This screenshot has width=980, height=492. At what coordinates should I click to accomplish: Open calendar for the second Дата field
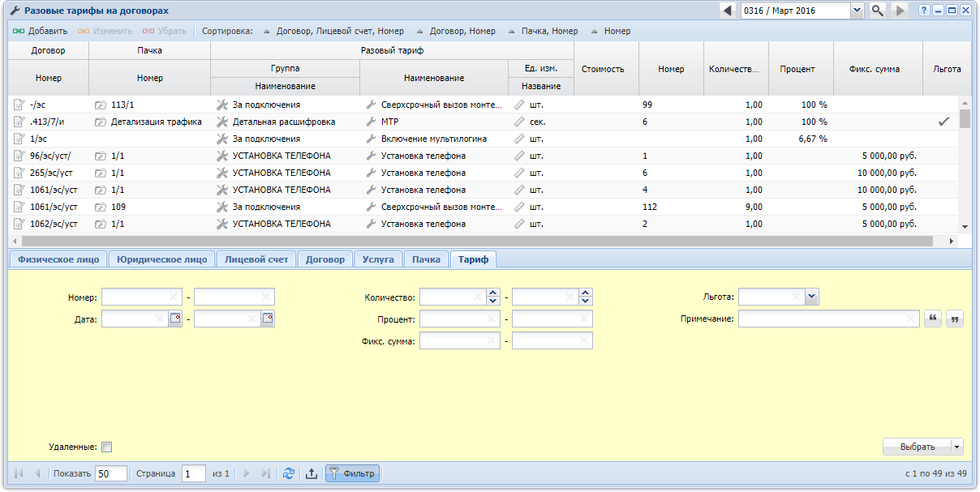click(268, 319)
